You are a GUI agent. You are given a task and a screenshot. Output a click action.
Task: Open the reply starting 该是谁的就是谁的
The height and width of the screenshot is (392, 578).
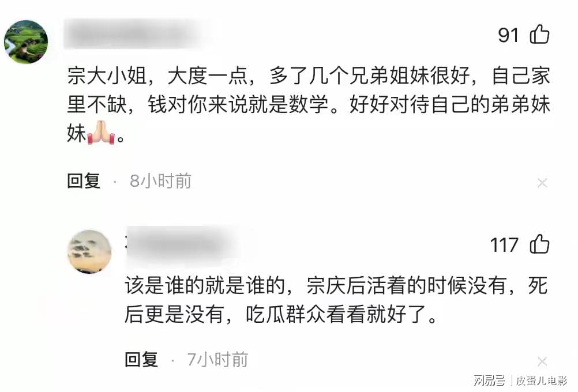336,300
